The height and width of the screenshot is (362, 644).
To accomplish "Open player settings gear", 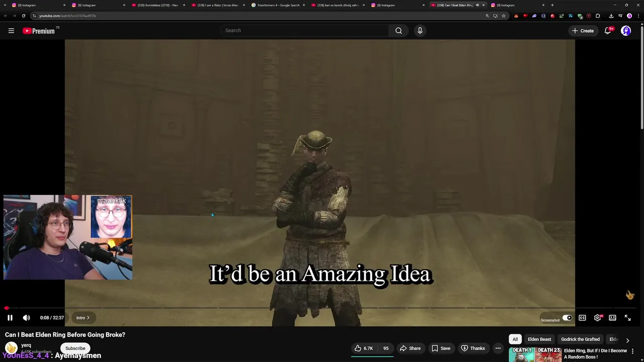I will point(597,318).
